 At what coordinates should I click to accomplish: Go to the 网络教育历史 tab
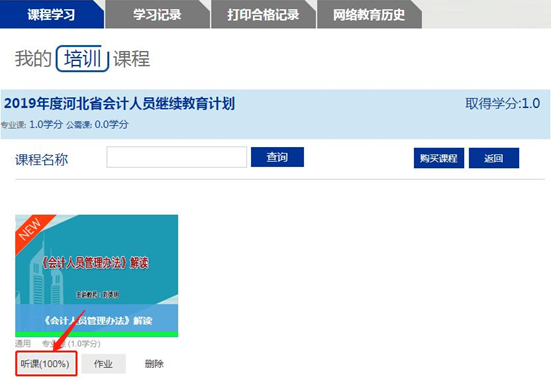click(369, 14)
